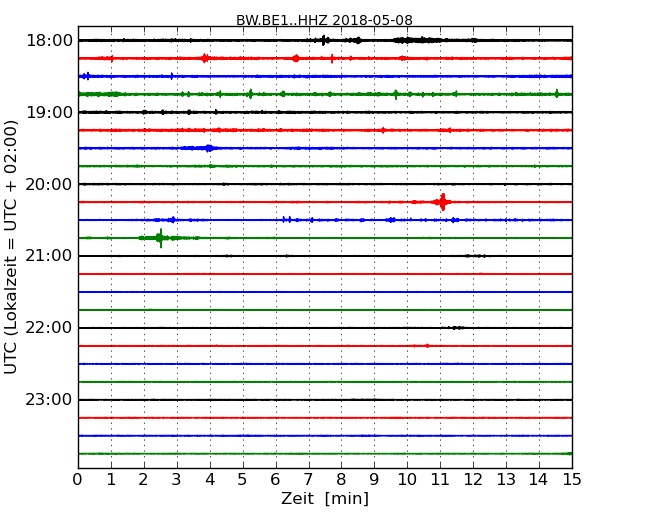Screen dimensions: 650x520
Task: Click the black blip at 22:00 near minute 11.5
Action: [456, 328]
